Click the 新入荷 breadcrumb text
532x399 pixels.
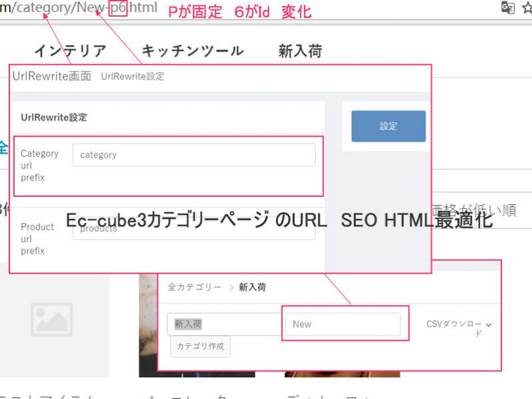click(252, 288)
